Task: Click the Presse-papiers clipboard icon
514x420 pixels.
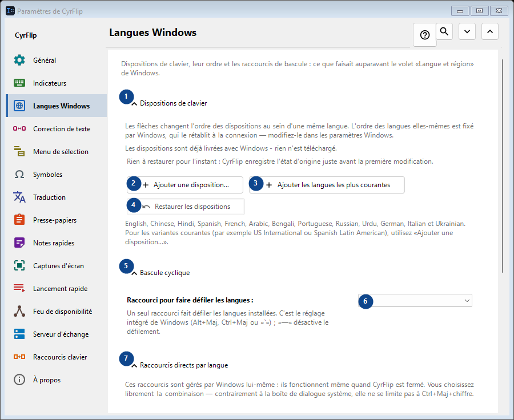Action: click(x=19, y=220)
